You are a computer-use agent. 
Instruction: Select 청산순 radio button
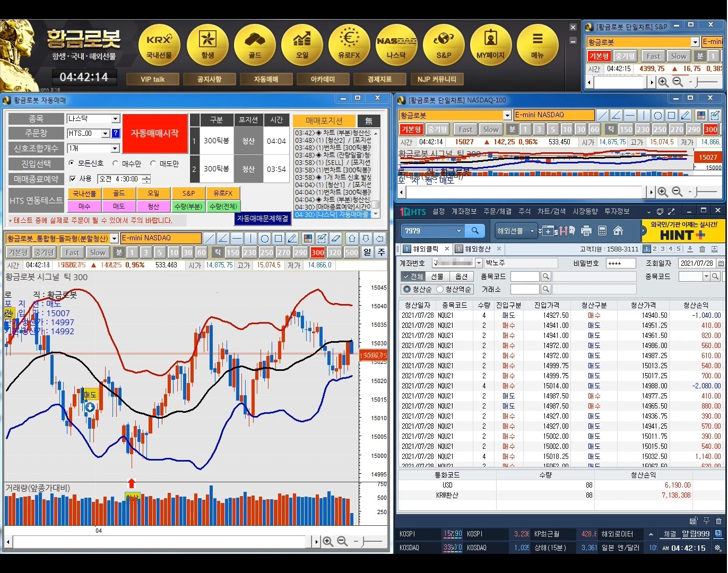[x=407, y=289]
